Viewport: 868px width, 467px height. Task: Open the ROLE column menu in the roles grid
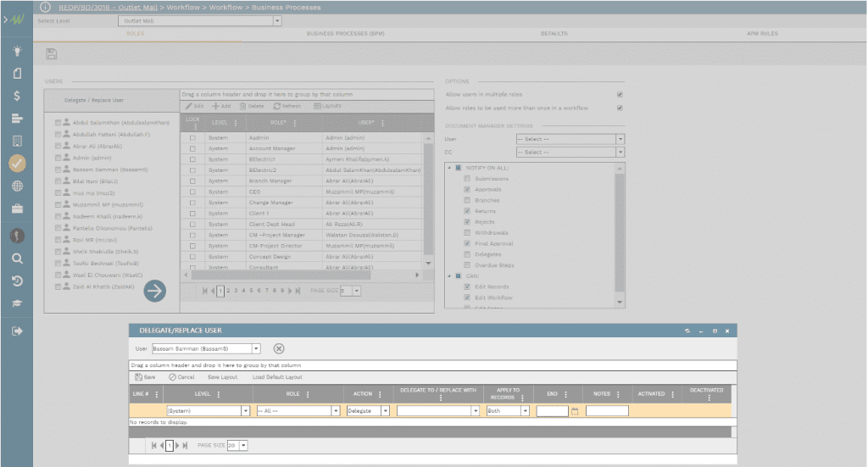point(294,123)
